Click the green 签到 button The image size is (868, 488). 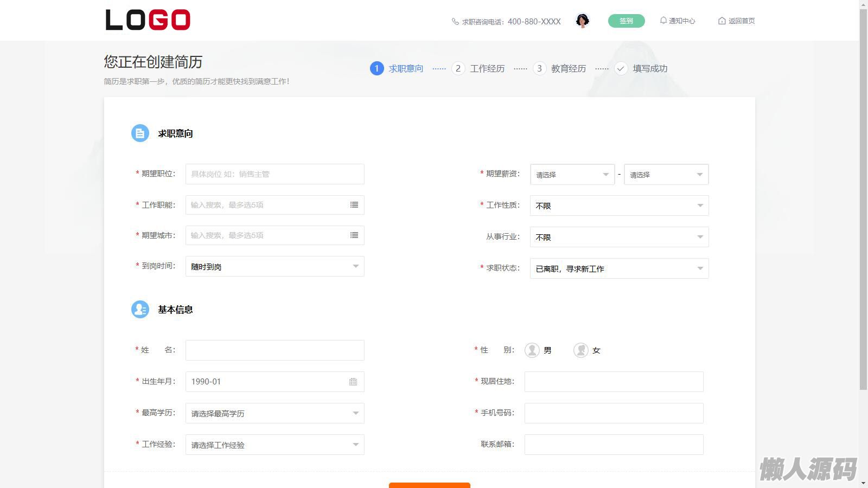pyautogui.click(x=626, y=21)
